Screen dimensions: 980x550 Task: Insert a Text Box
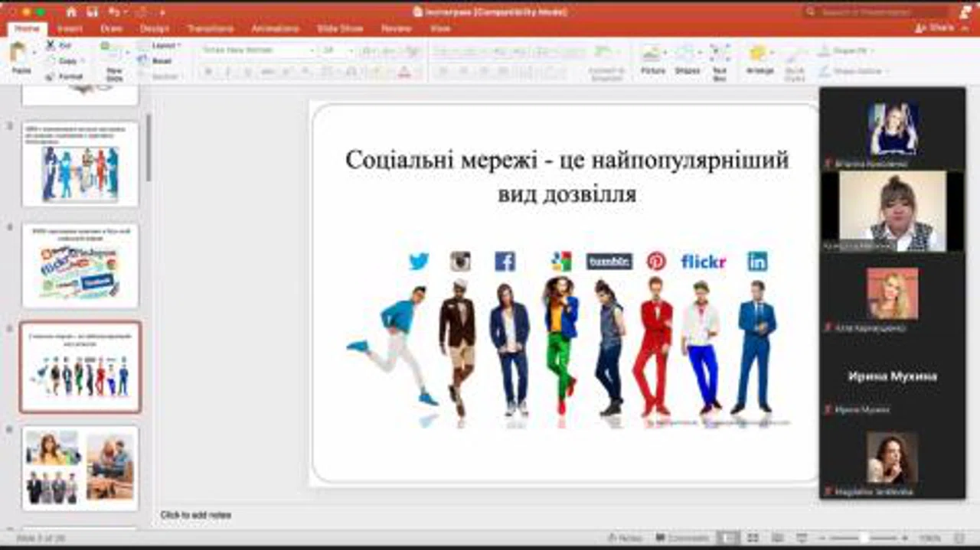click(x=720, y=61)
